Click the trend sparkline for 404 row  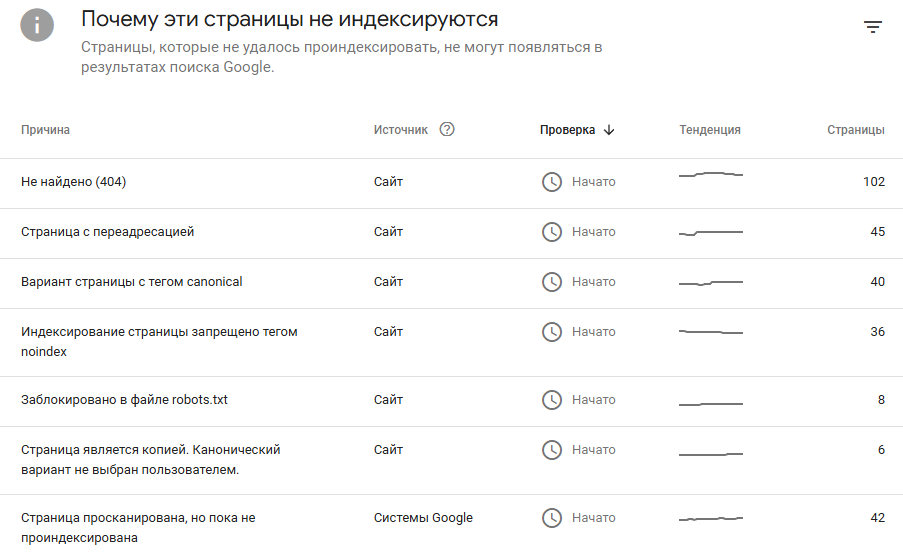coord(711,174)
